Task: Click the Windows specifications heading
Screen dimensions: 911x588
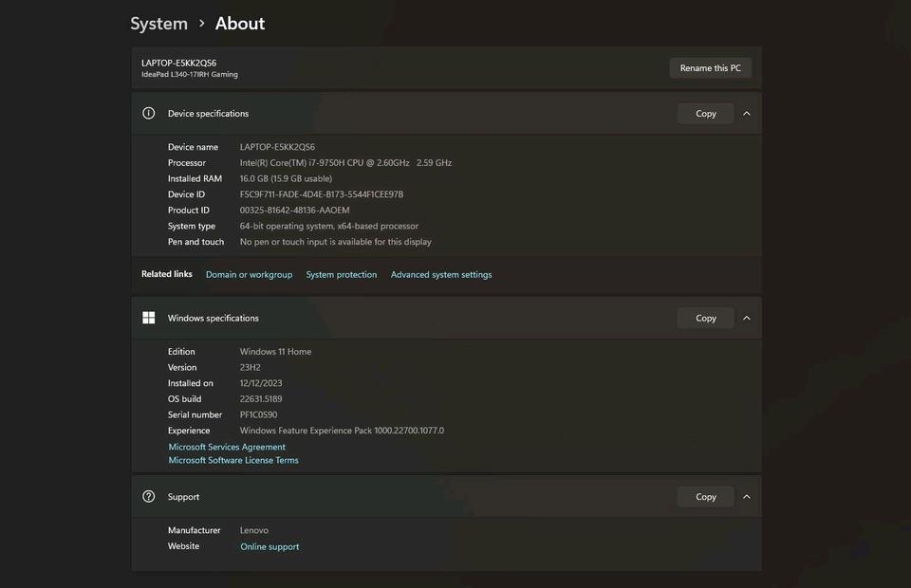Action: tap(214, 318)
